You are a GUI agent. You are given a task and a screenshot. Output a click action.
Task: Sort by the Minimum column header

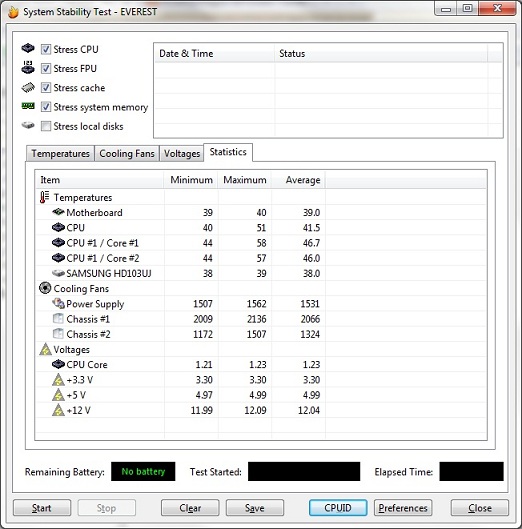(x=191, y=180)
